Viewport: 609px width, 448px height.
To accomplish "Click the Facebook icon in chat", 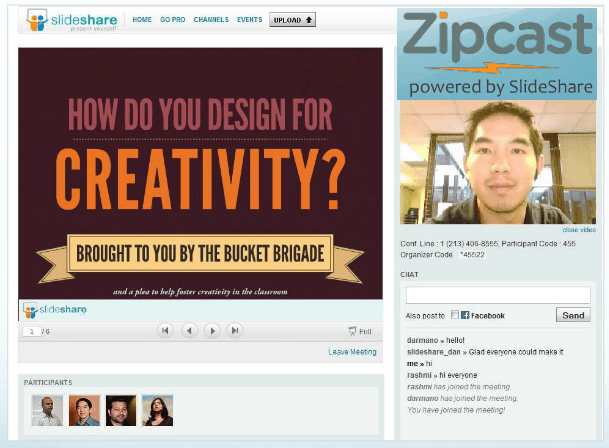I will point(466,315).
